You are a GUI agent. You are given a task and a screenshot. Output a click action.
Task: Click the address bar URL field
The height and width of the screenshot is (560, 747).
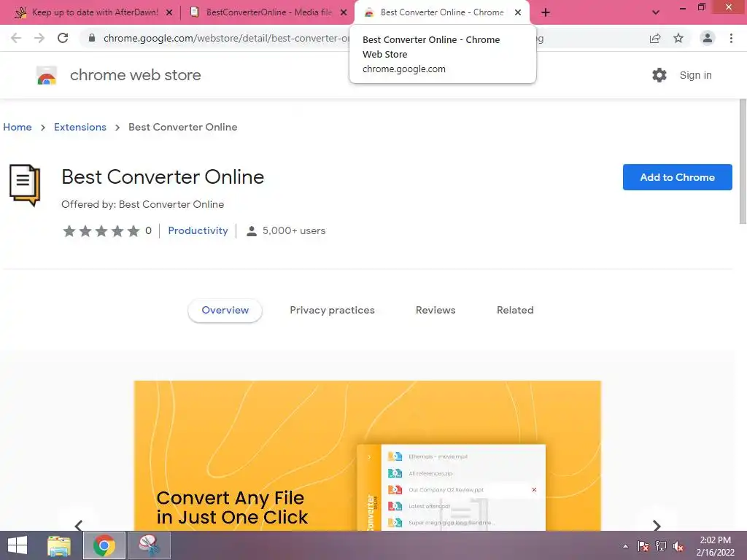[x=362, y=38]
